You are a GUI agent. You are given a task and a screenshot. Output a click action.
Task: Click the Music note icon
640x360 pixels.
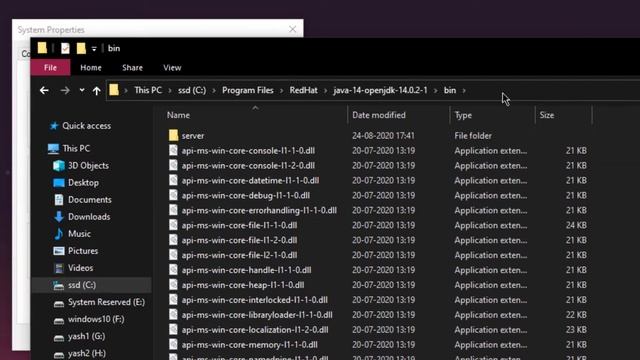(59, 234)
